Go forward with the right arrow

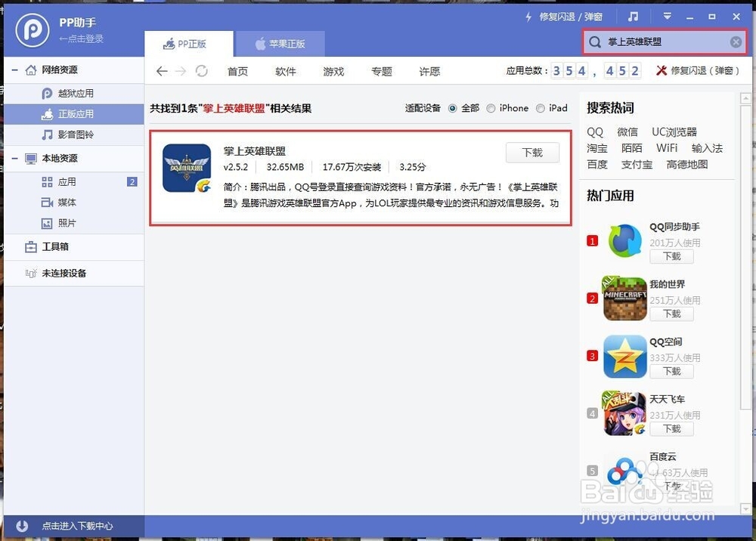(181, 71)
